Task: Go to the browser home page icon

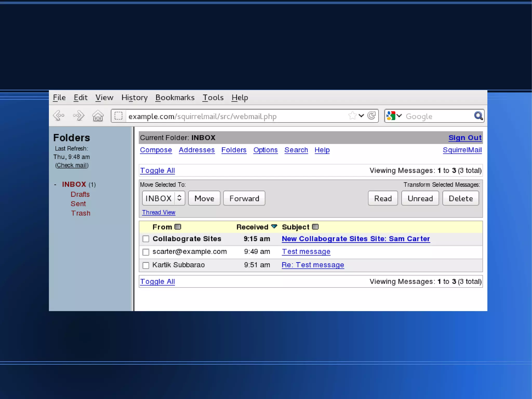Action: (x=98, y=116)
